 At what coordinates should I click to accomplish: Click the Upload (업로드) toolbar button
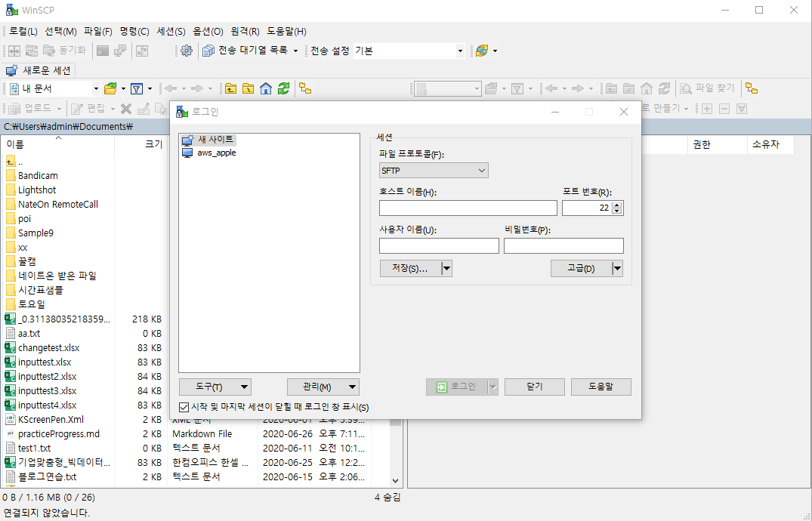32,108
